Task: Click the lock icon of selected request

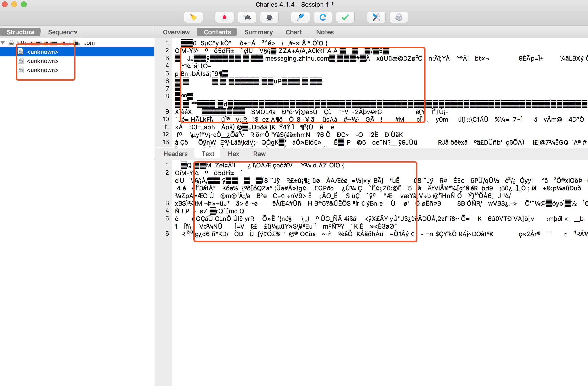Action: [21, 52]
